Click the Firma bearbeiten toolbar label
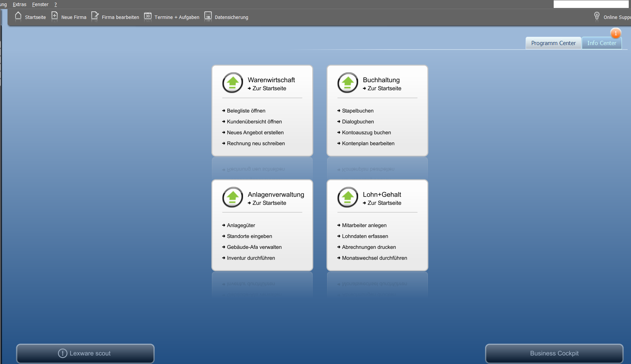The height and width of the screenshot is (364, 631). (121, 17)
